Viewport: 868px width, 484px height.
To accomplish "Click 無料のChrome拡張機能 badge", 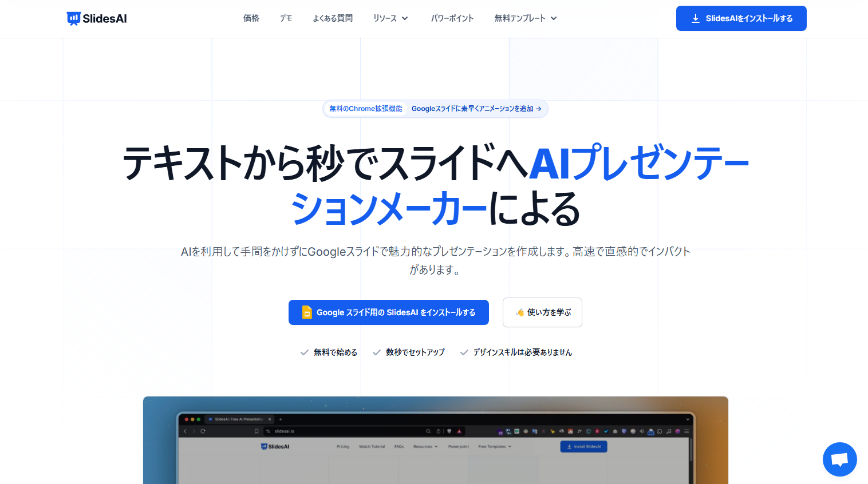I will point(366,109).
